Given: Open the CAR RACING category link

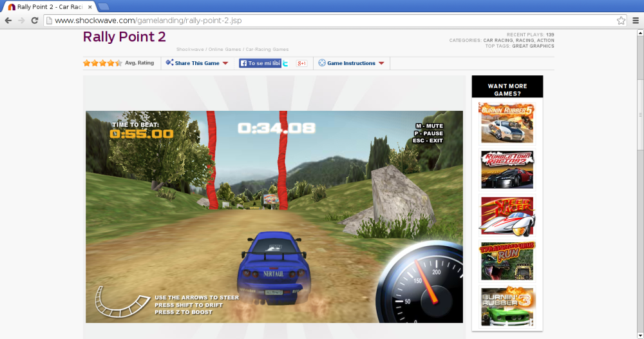Looking at the screenshot, I should click(x=498, y=40).
